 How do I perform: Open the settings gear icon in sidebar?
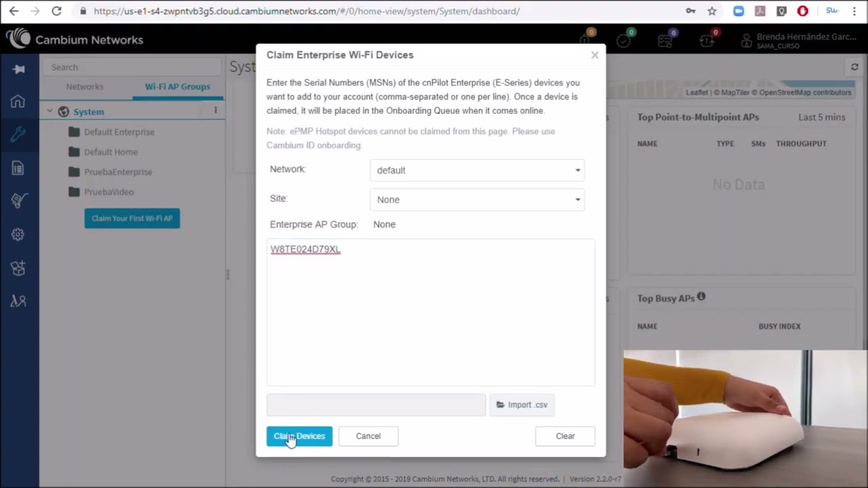coord(18,235)
